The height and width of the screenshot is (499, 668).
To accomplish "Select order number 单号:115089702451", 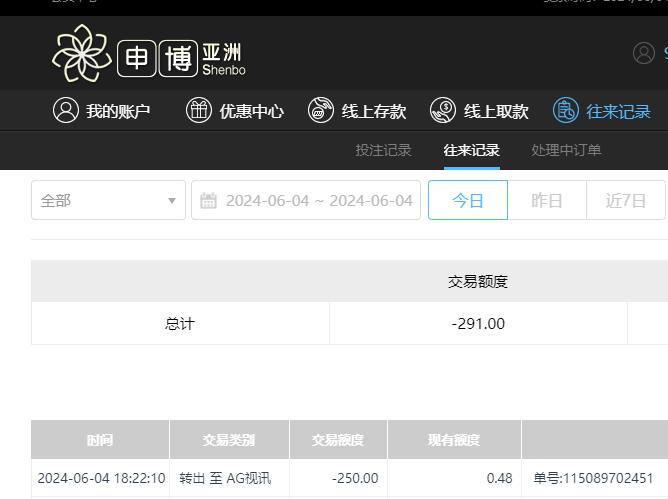I will (593, 478).
